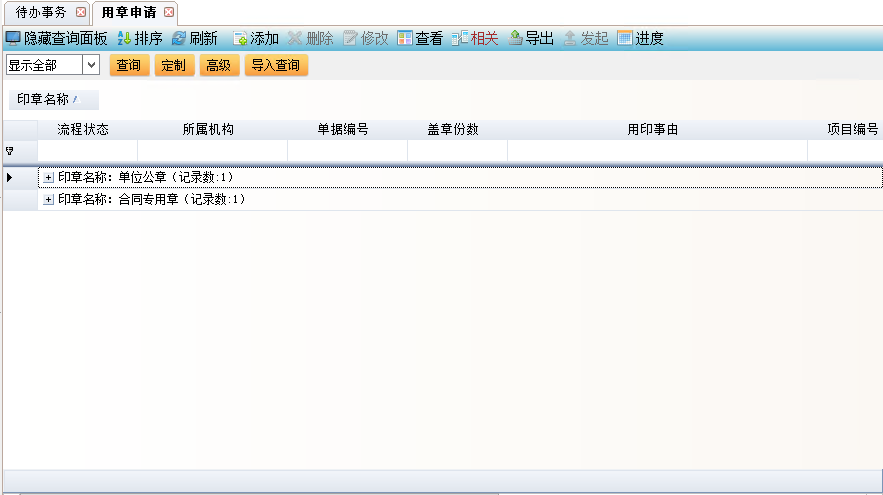Click the 相关 related icon
The width and height of the screenshot is (883, 495).
click(460, 38)
